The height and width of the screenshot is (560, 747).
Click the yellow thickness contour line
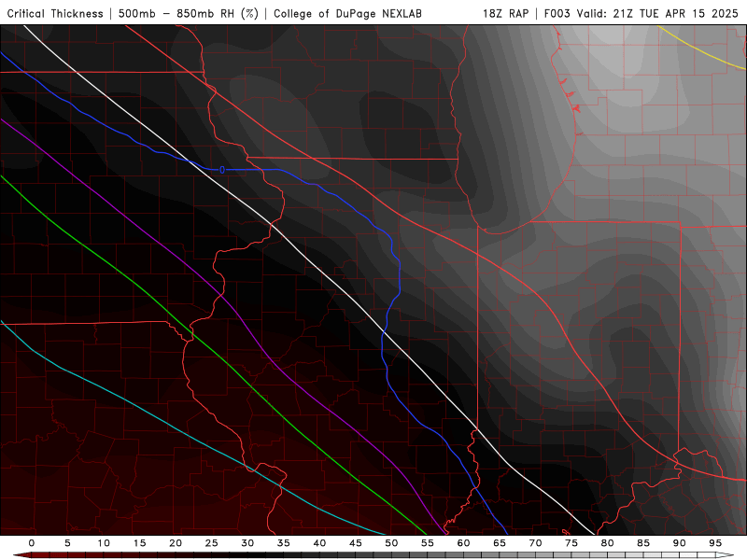[698, 50]
